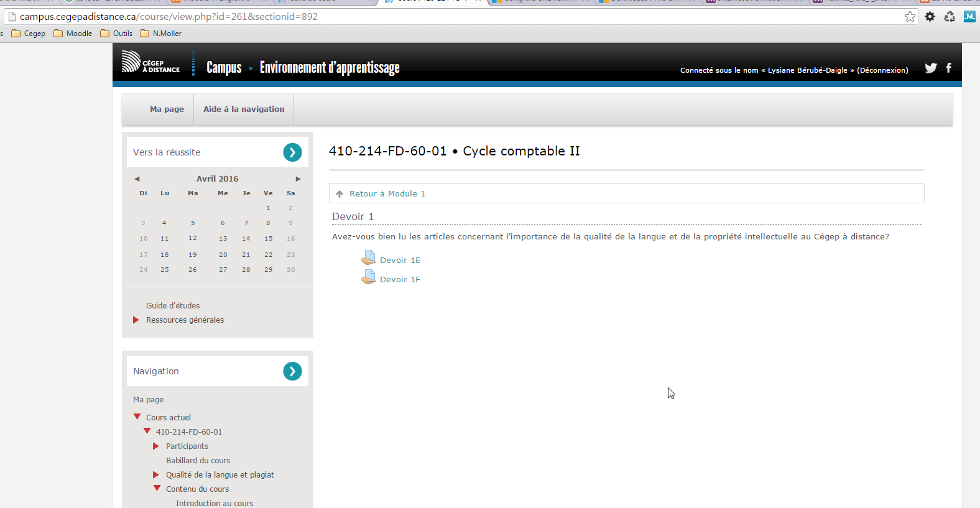Click the Déconnexion logout link
Image resolution: width=980 pixels, height=508 pixels.
tap(882, 70)
